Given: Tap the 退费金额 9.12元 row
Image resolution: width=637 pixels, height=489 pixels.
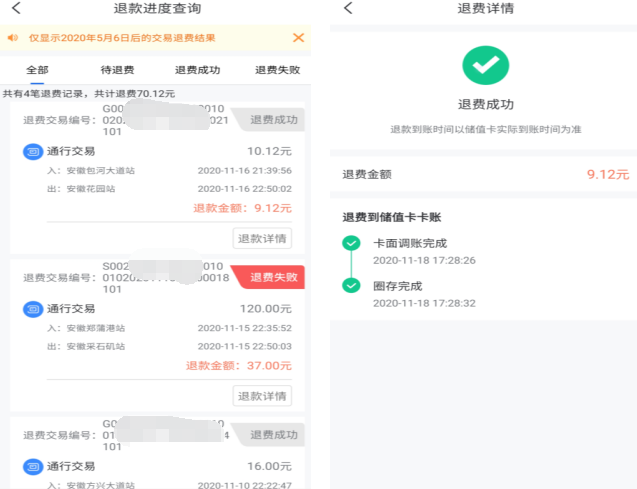Looking at the screenshot, I should tap(485, 174).
